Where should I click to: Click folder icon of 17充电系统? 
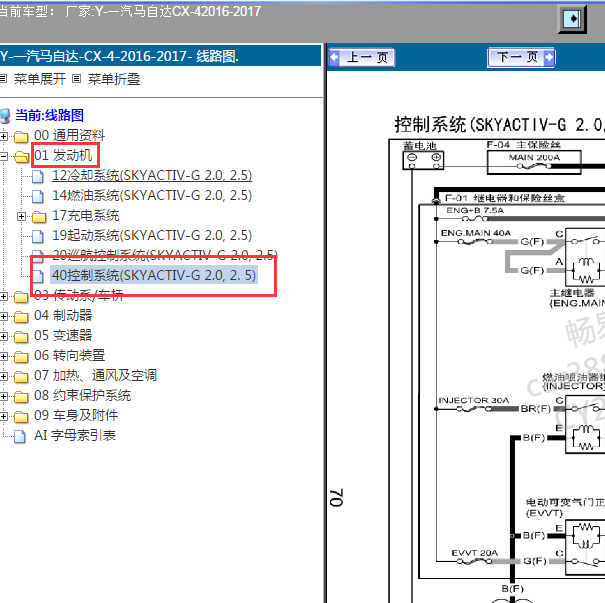(x=39, y=217)
